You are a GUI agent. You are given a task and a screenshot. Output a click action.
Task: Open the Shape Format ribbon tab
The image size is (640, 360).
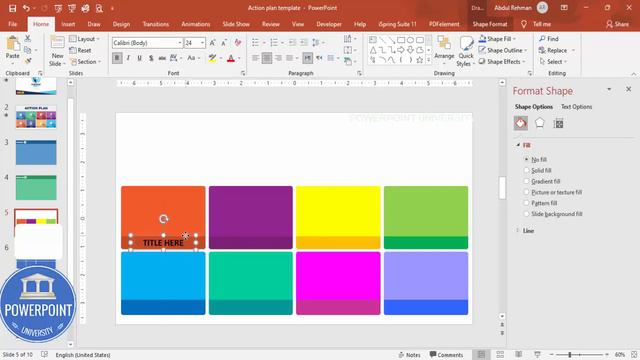click(490, 24)
